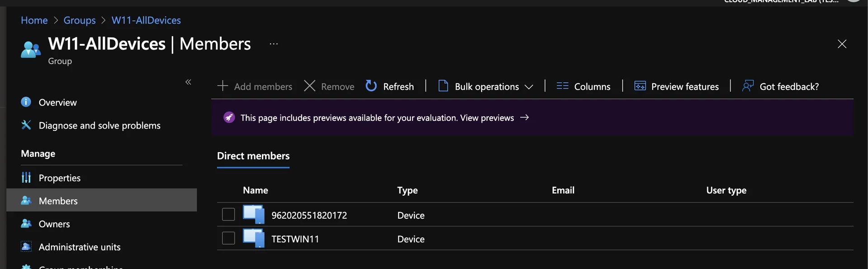Click the Remove button label

click(x=338, y=86)
